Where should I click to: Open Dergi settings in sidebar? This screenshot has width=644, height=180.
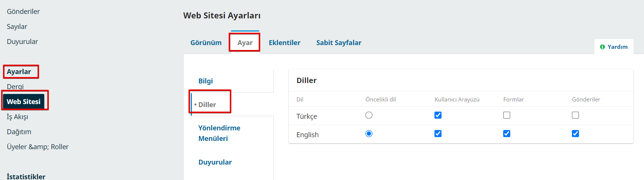click(15, 87)
